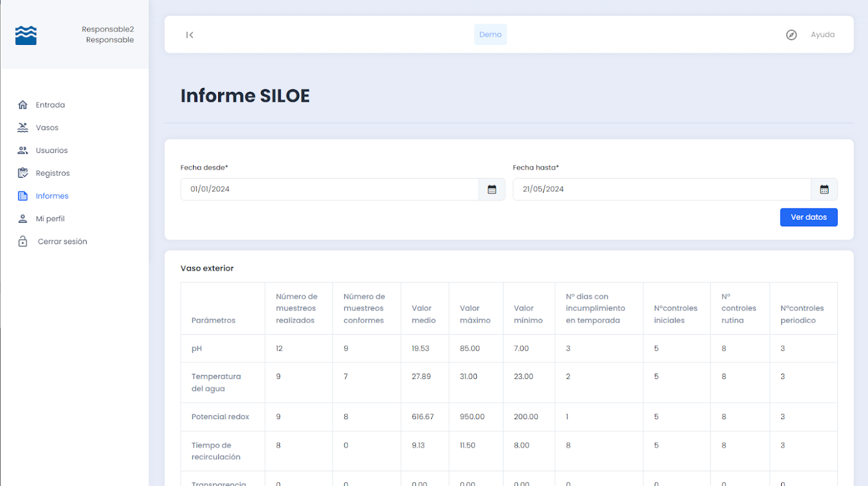Click the waves app logo
Screen dimensions: 868x486
pos(26,35)
